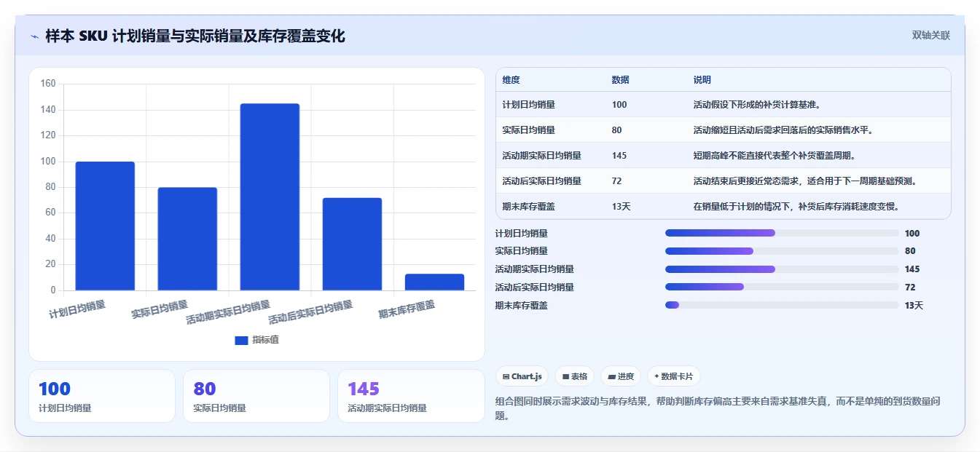980x452 pixels.
Task: Click table cell 计划日均销量 in first row
Action: (529, 105)
